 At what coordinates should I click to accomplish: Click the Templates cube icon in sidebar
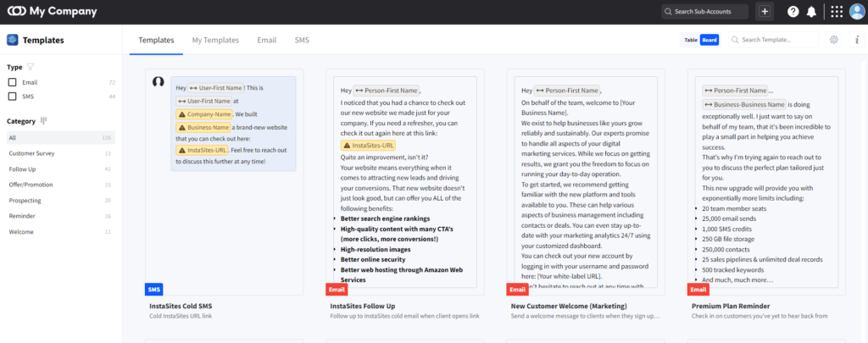point(12,40)
